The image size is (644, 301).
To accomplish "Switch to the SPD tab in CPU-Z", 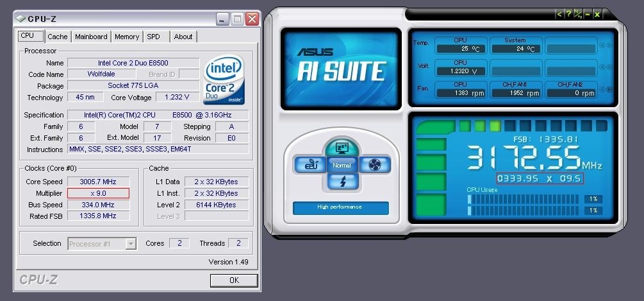I will point(156,37).
